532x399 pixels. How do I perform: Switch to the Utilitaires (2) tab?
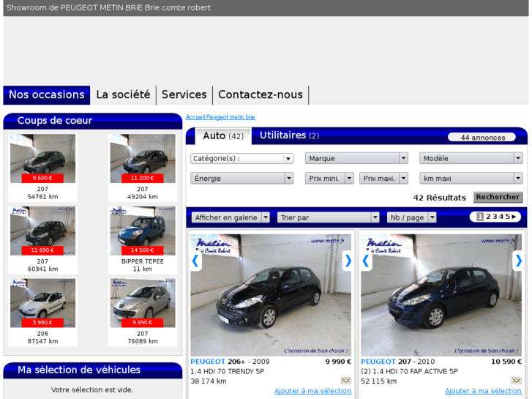click(289, 135)
